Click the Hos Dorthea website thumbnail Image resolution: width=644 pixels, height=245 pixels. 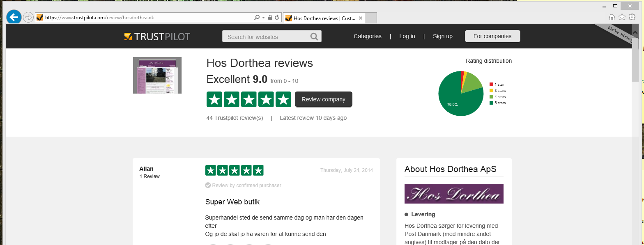tap(157, 75)
